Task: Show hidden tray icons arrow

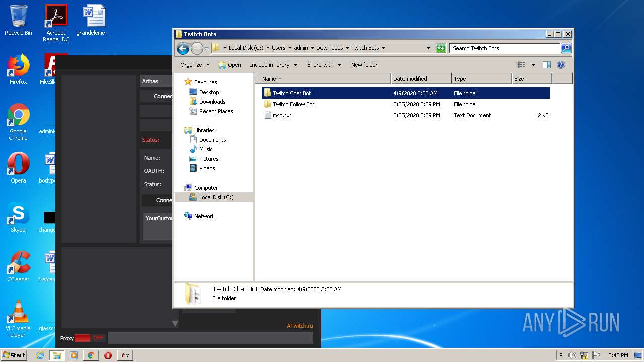Action: 561,355
